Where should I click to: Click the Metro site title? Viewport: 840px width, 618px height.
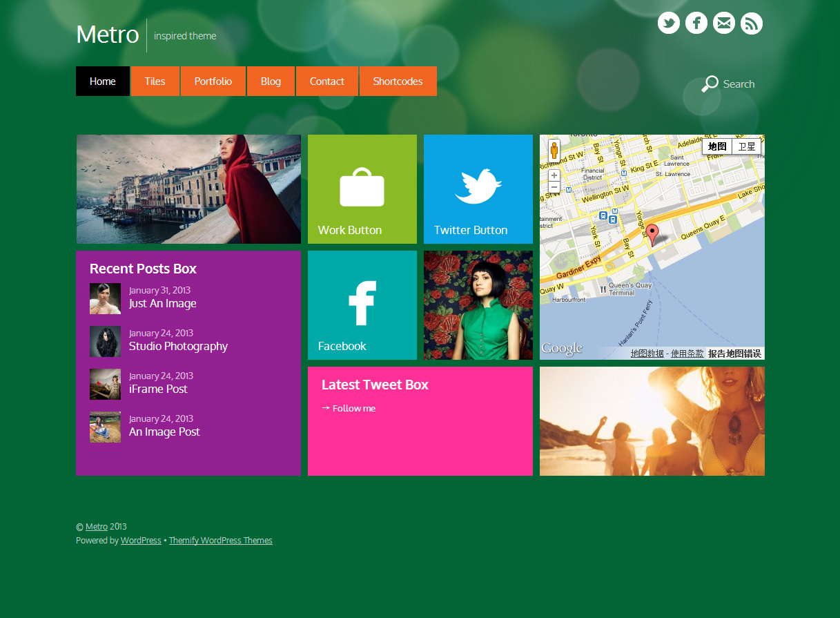(x=108, y=35)
